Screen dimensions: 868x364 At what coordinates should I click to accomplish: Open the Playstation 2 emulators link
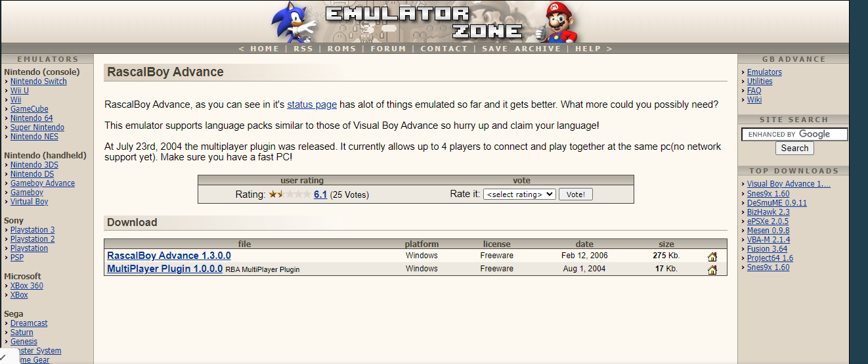point(33,239)
